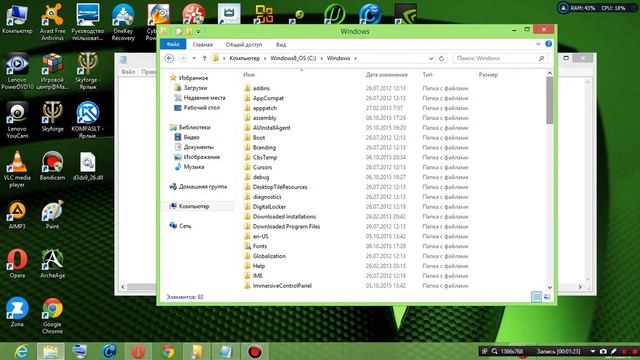This screenshot has height=360, width=640.
Task: Select Рабочий стол in the navigation pane
Action: click(x=202, y=108)
